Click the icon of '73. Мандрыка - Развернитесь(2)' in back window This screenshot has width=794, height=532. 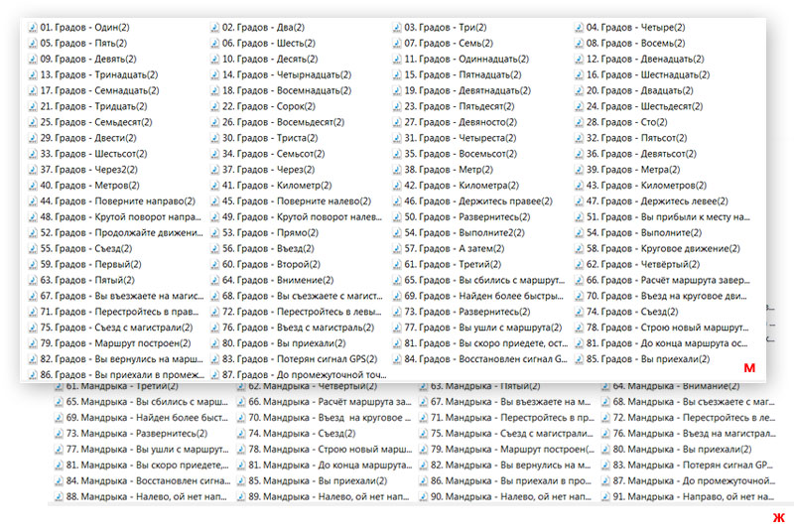[59, 434]
